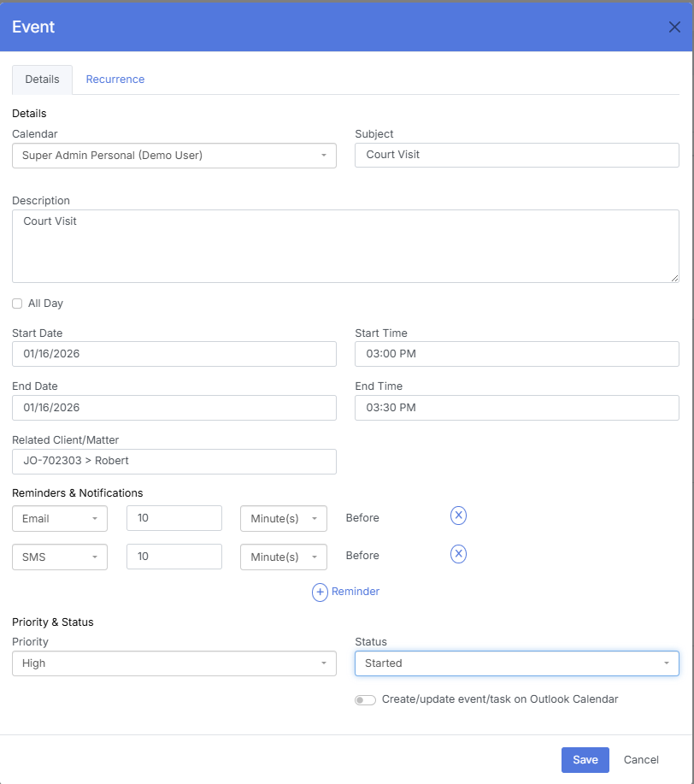Open the Calendar dropdown
The height and width of the screenshot is (784, 694).
[x=174, y=156]
